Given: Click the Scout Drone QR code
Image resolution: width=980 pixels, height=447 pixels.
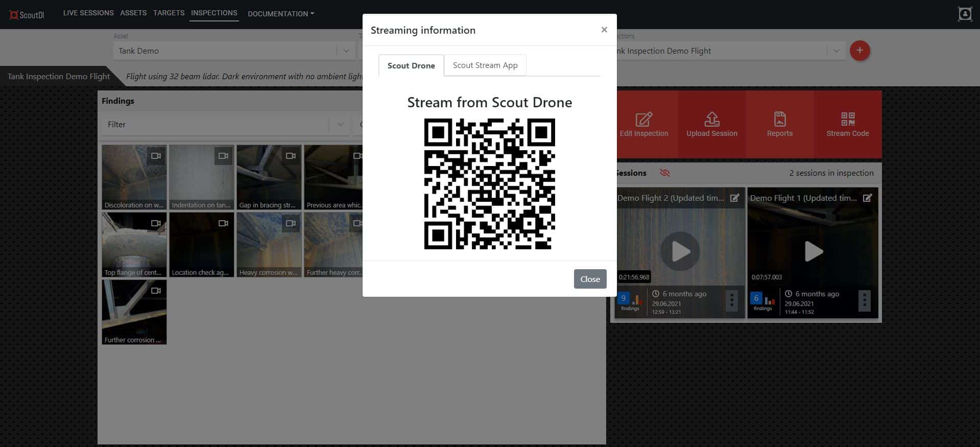Looking at the screenshot, I should 489,184.
